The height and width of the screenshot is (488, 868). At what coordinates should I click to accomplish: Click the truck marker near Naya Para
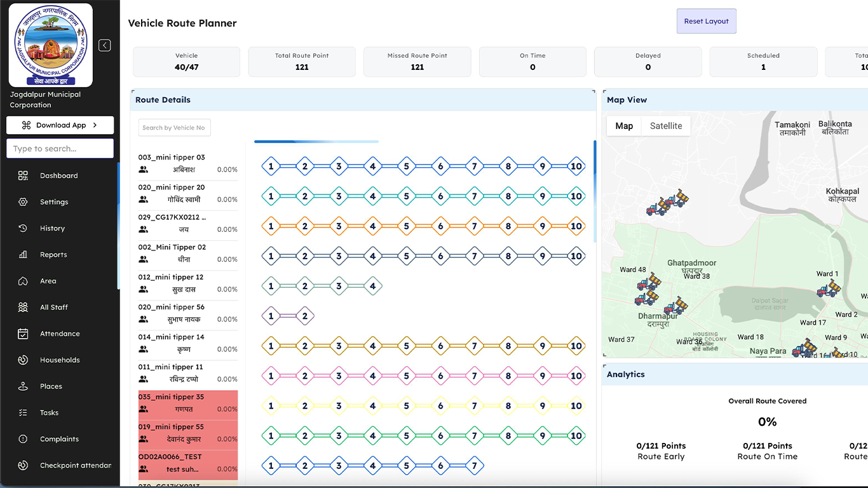pos(804,348)
